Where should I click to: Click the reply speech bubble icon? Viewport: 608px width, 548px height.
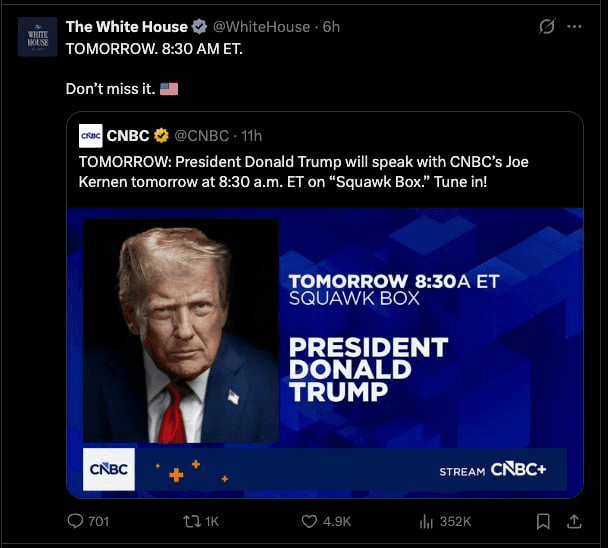tap(75, 521)
